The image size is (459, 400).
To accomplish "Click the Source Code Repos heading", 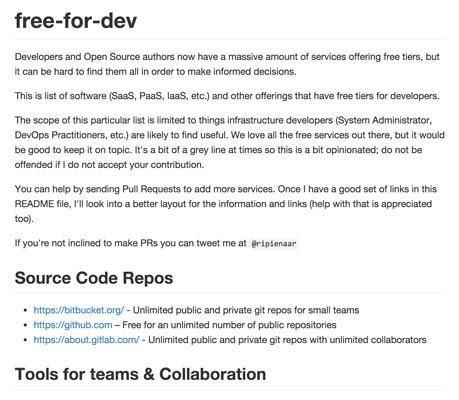I will click(x=94, y=278).
